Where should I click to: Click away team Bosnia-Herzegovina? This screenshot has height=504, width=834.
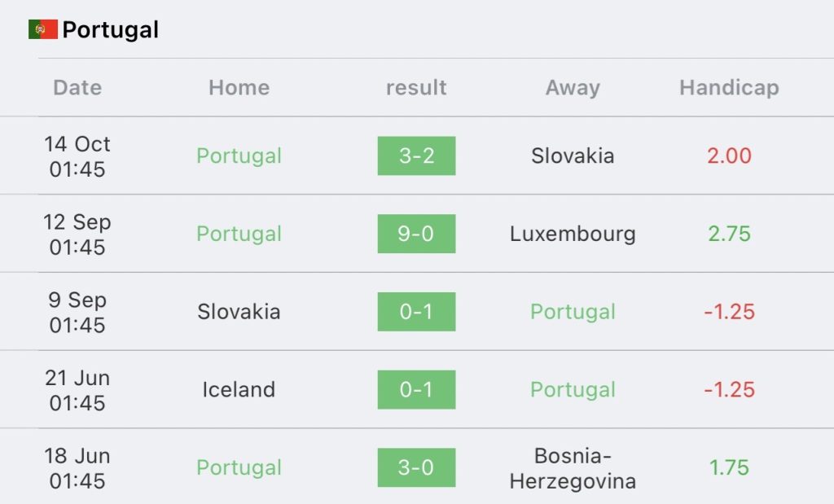[573, 468]
